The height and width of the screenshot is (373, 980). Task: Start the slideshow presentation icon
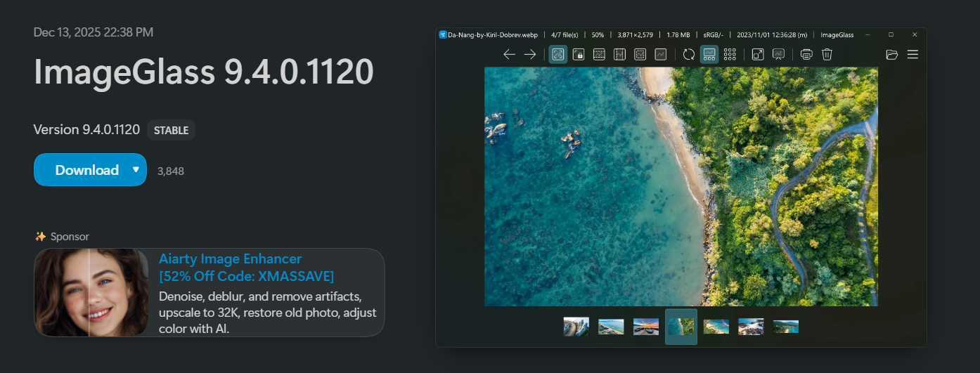pos(778,54)
